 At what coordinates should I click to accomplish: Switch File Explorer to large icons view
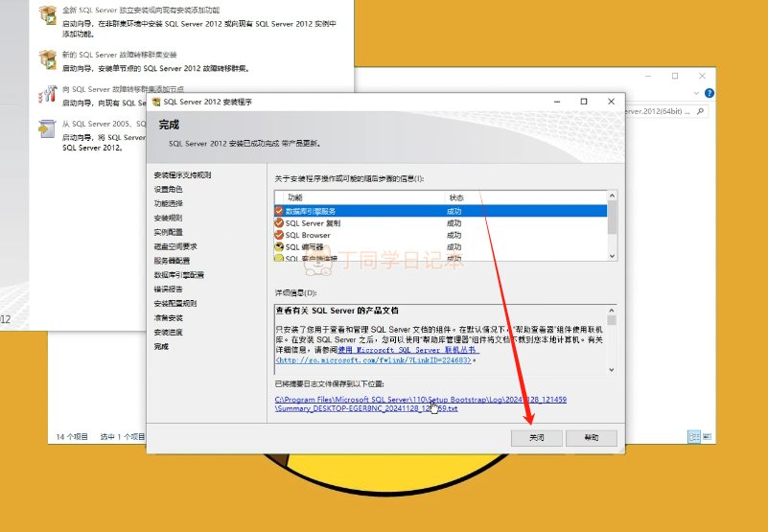(x=707, y=436)
